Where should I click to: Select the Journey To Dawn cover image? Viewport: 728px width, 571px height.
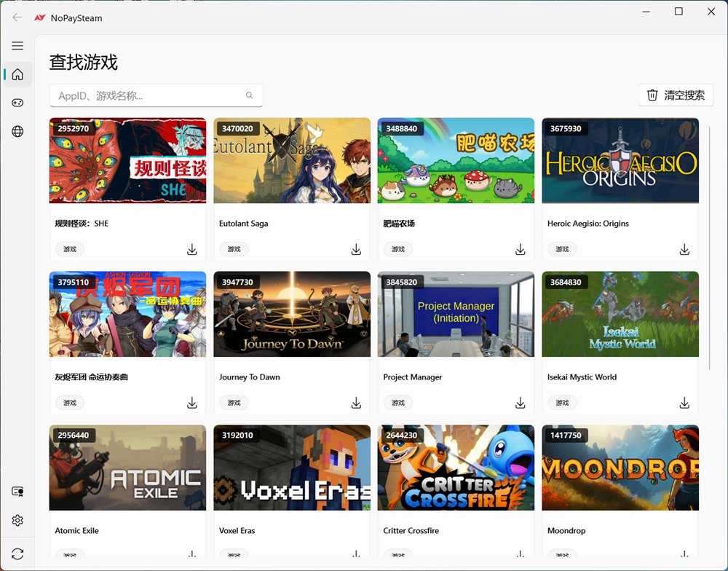point(292,314)
